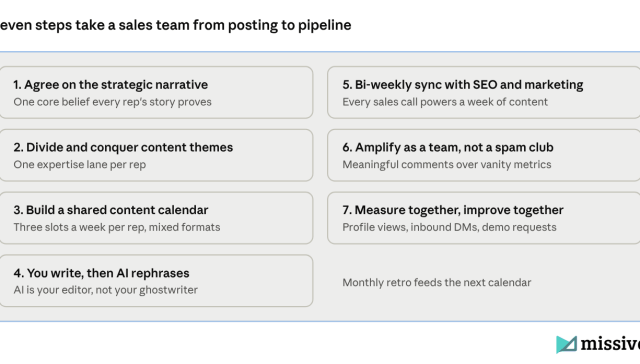Click 'Profile views, inbound DMs, demo requests'
Viewport: 640px width, 364px height.
[449, 227]
